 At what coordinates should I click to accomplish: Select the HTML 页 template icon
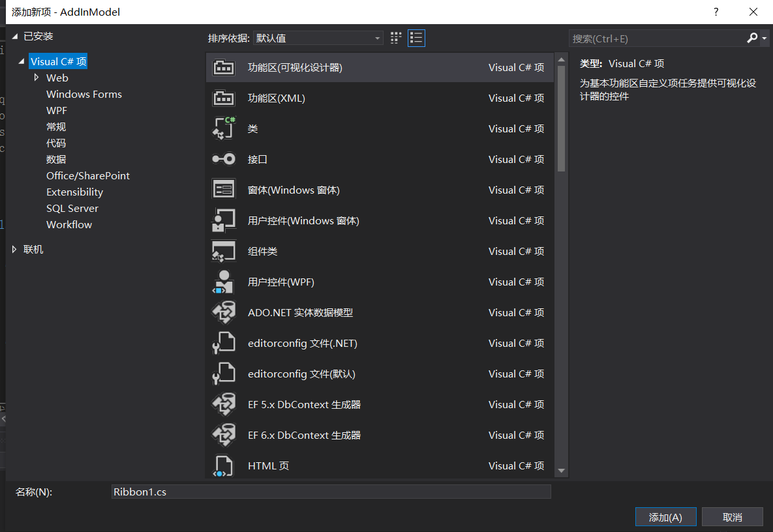(224, 465)
